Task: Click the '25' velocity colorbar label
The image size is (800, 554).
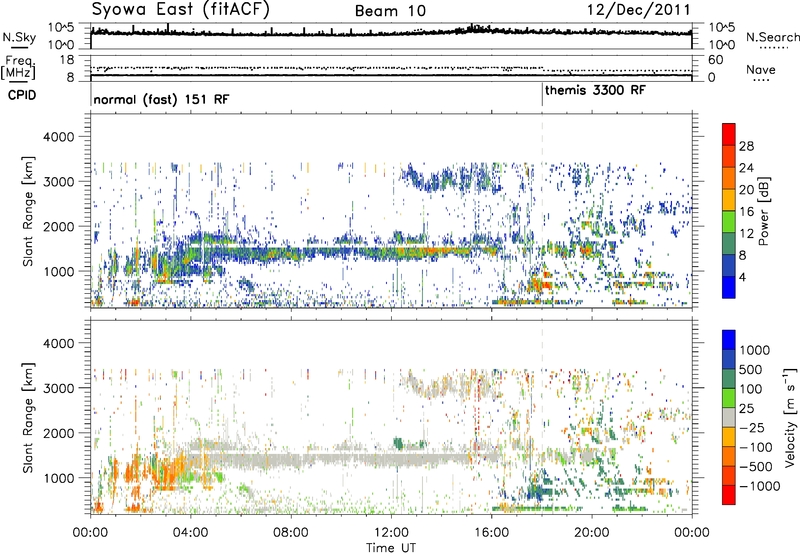Action: click(x=747, y=409)
